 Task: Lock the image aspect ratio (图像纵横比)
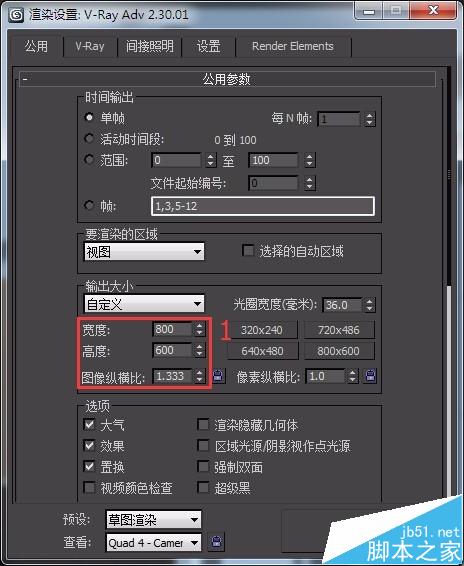(x=218, y=376)
